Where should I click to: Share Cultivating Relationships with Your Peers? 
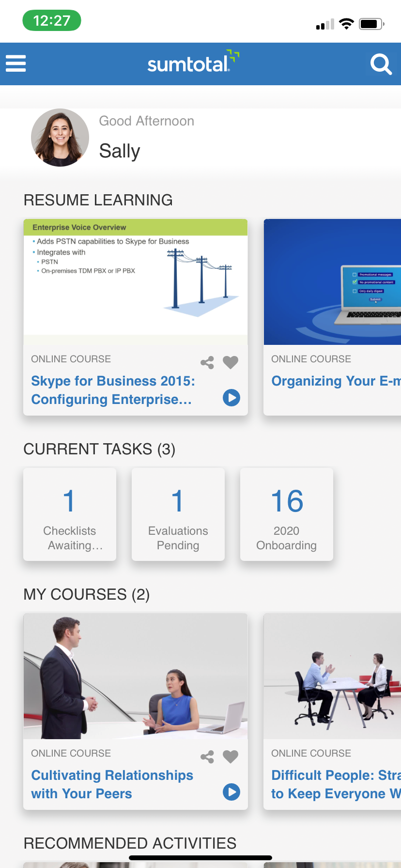click(207, 757)
